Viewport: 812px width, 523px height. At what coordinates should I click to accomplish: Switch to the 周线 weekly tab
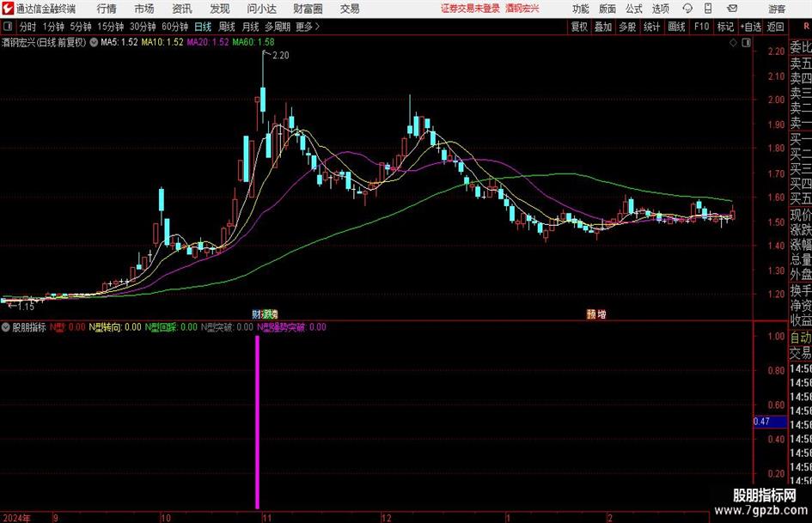pos(227,27)
